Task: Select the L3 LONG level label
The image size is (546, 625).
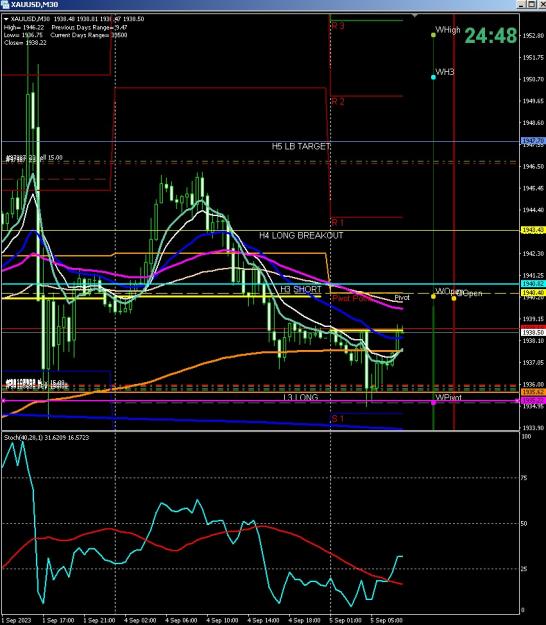Action: 301,397
